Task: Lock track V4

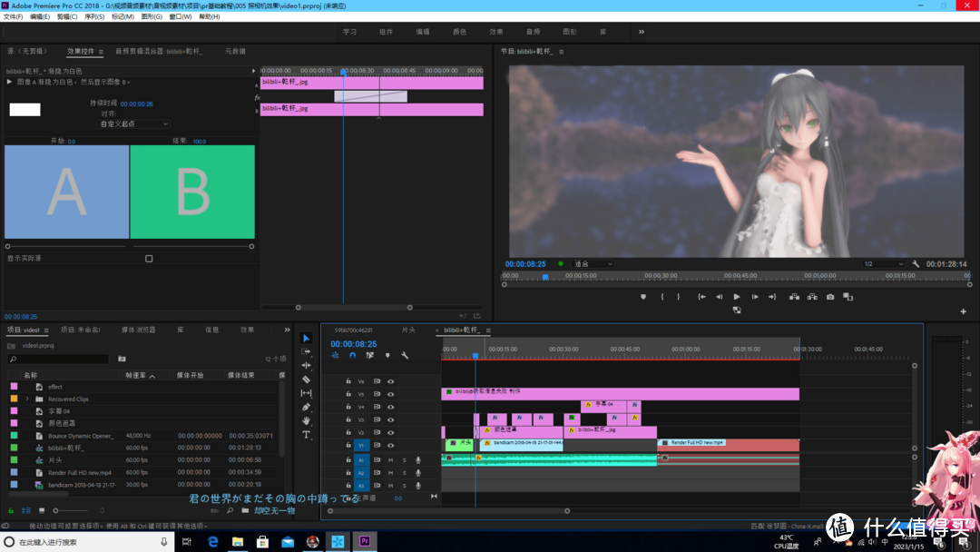Action: point(348,407)
